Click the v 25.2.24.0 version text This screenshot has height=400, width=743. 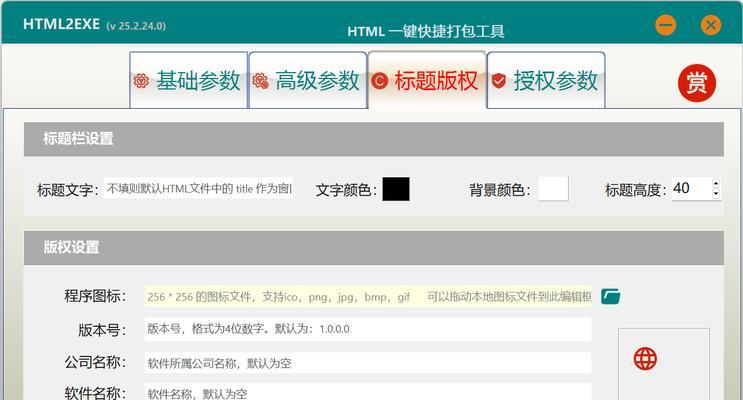point(136,26)
